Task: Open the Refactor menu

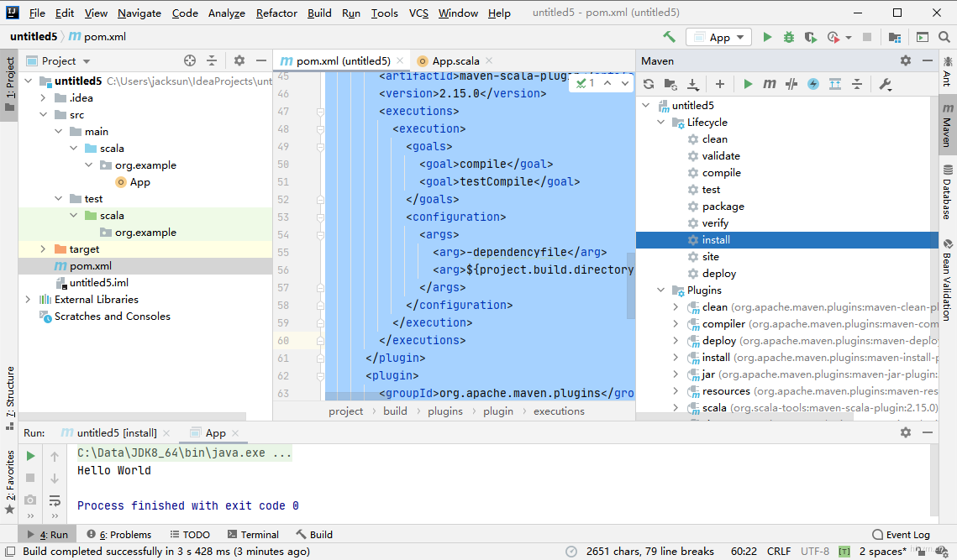Action: pos(276,13)
